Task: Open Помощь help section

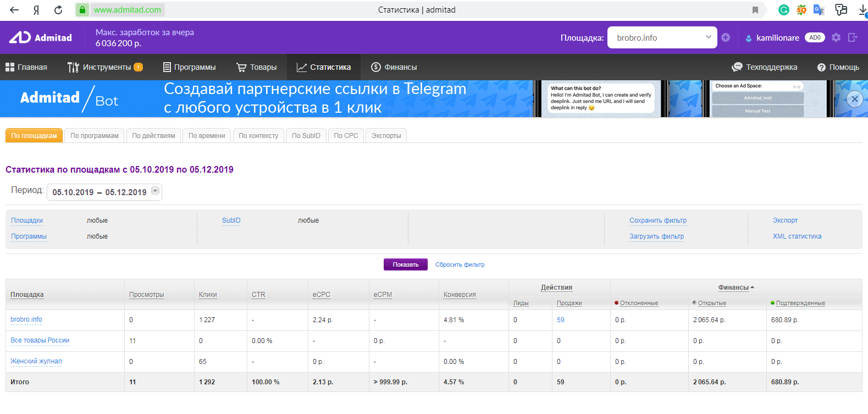Action: point(838,67)
